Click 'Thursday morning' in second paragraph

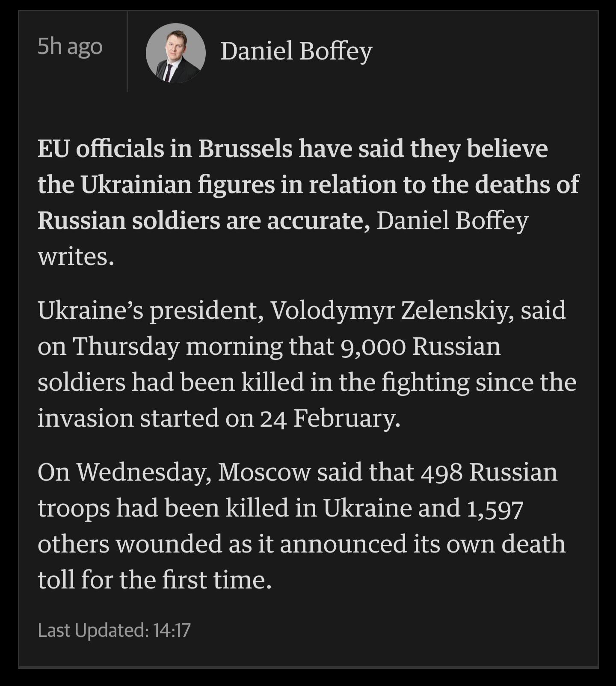(x=178, y=347)
